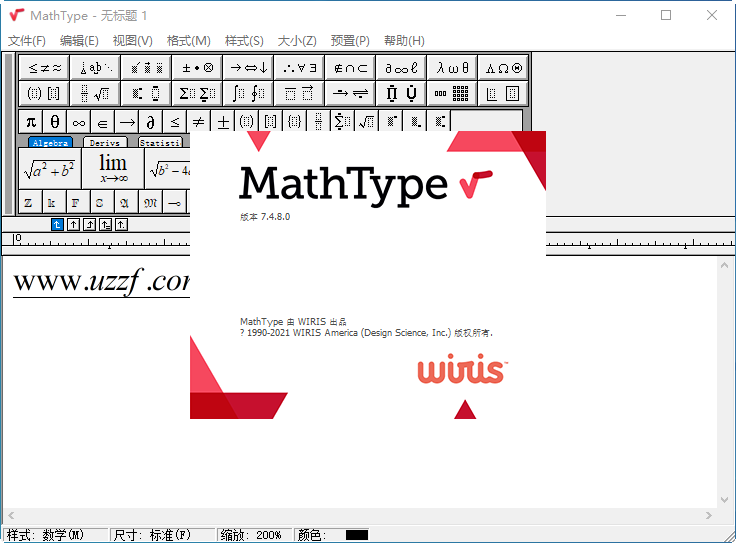Screen dimensions: 736x543
Task: Insert the blackboard Z symbol
Action: tap(31, 202)
